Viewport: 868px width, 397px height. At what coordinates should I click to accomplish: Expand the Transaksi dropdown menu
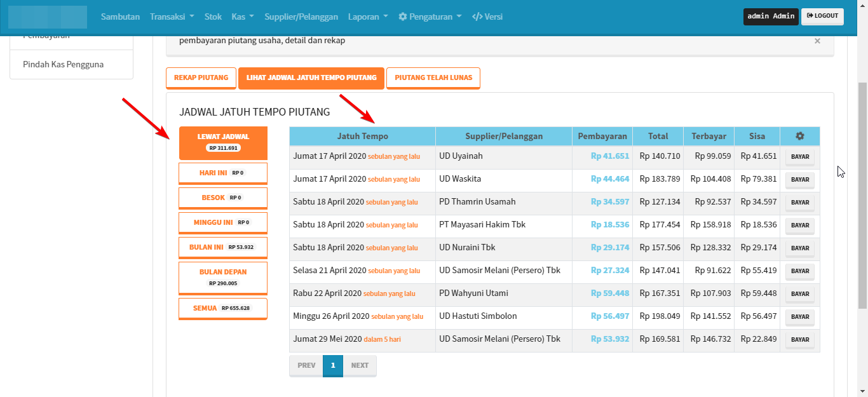[172, 17]
